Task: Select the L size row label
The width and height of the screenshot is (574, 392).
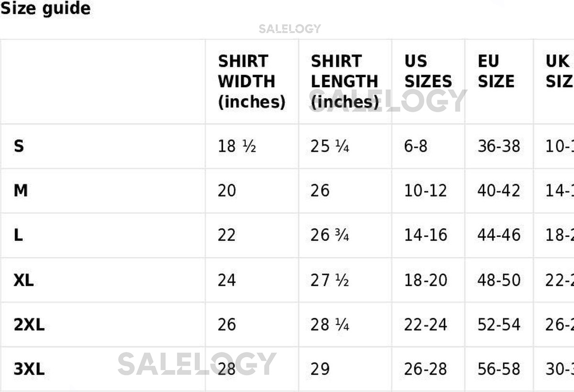Action: tap(18, 235)
